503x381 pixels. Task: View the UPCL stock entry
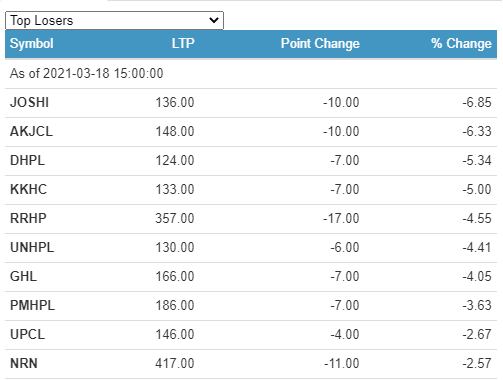[27, 334]
